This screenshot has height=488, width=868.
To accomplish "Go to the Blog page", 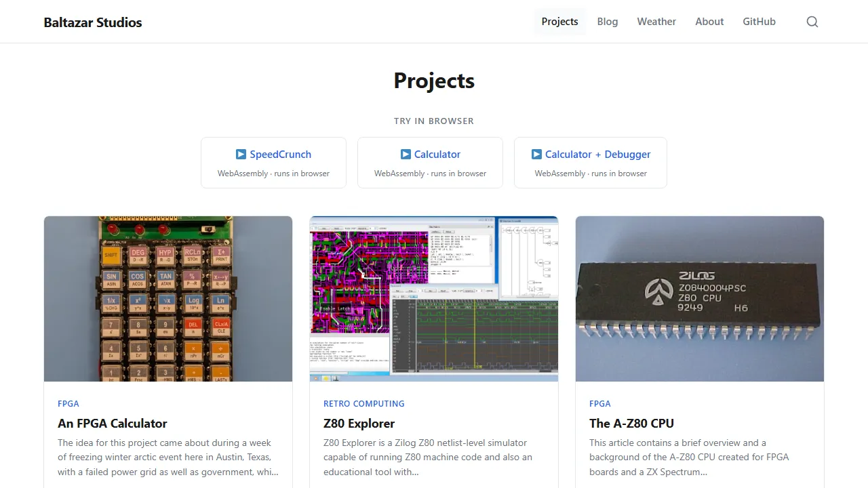I will 607,22.
